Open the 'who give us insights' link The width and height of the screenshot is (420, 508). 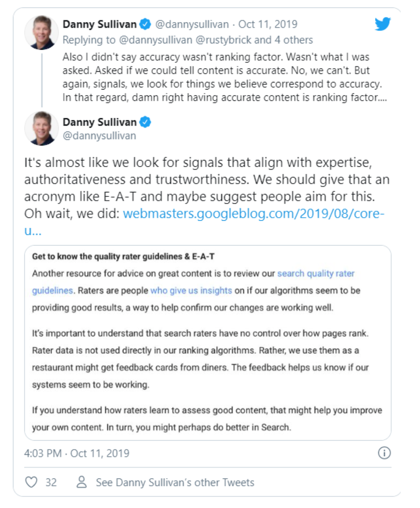tap(191, 290)
